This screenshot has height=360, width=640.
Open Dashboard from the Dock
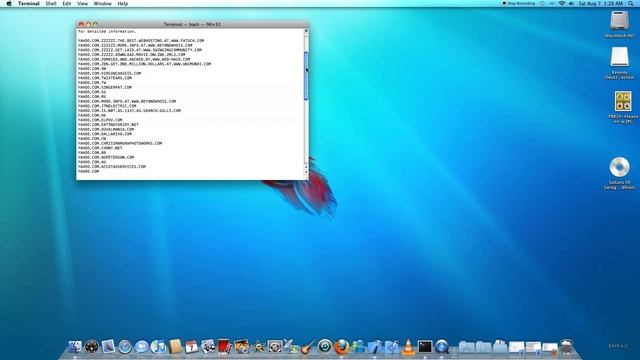coord(91,347)
